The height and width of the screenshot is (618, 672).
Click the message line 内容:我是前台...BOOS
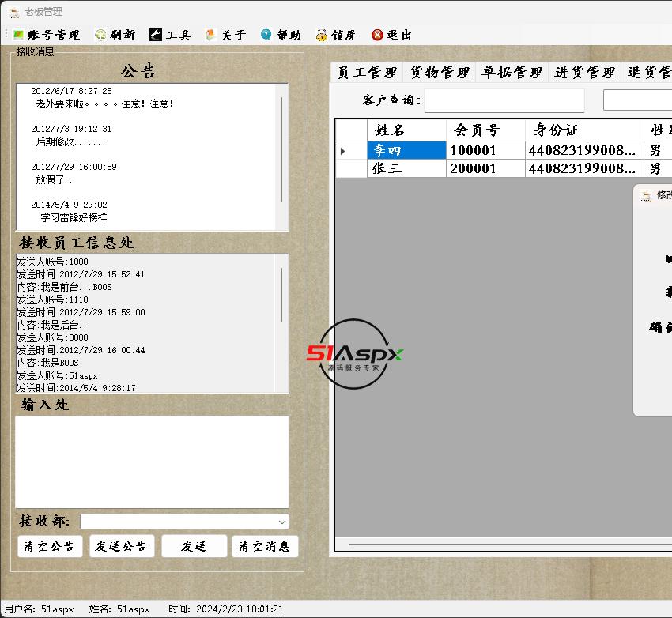click(64, 287)
